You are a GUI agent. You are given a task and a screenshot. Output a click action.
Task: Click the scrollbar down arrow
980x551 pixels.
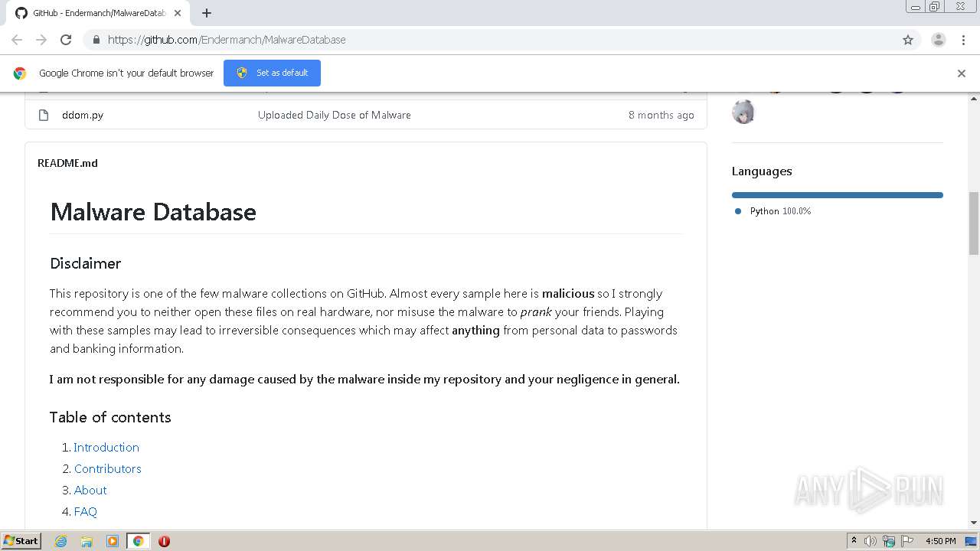(x=974, y=523)
